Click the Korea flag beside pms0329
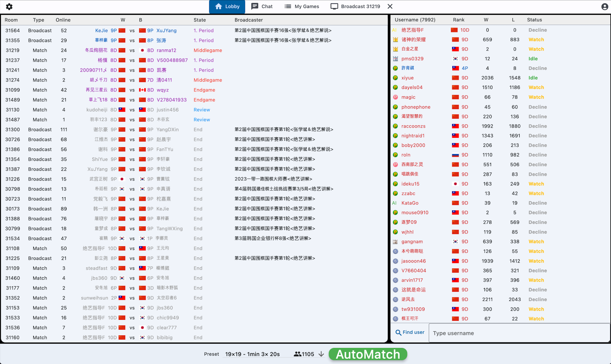The height and width of the screenshot is (364, 611). [x=455, y=59]
